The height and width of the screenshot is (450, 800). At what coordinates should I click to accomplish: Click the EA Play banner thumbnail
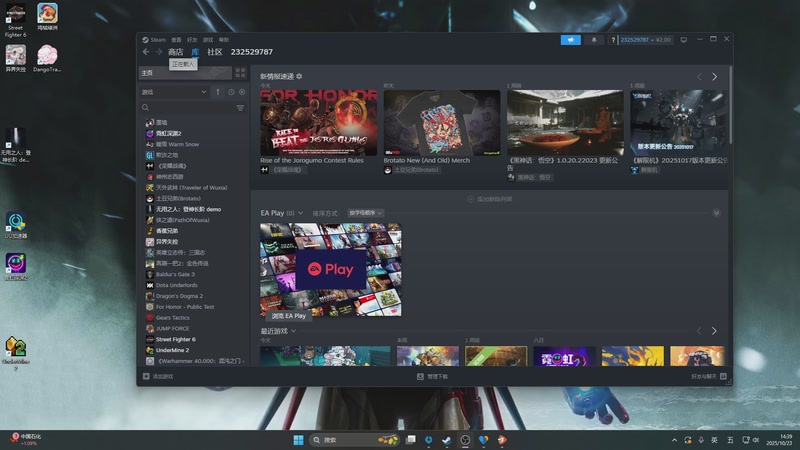coord(331,269)
